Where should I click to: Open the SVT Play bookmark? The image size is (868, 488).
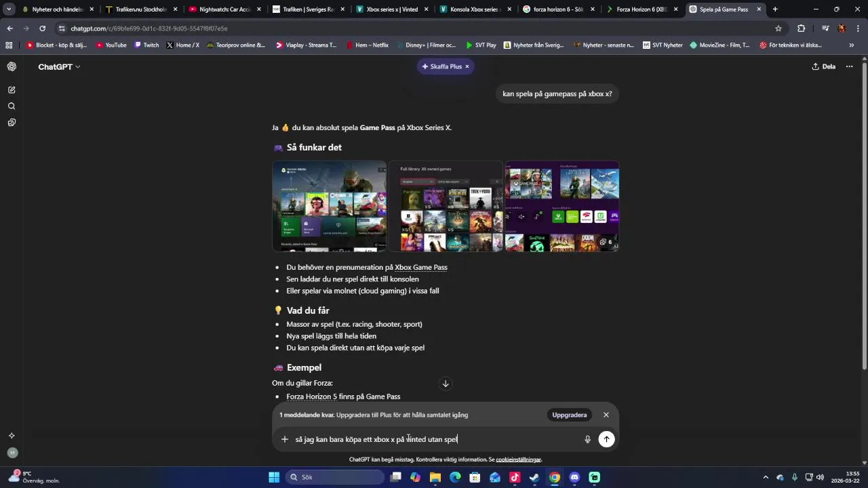481,45
